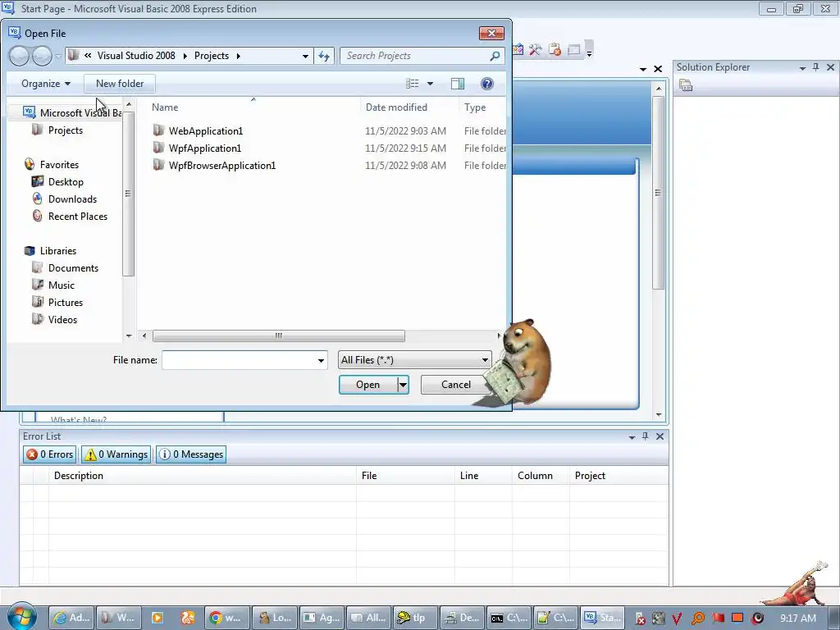This screenshot has height=630, width=840.
Task: Click the Cancel button
Action: point(456,385)
